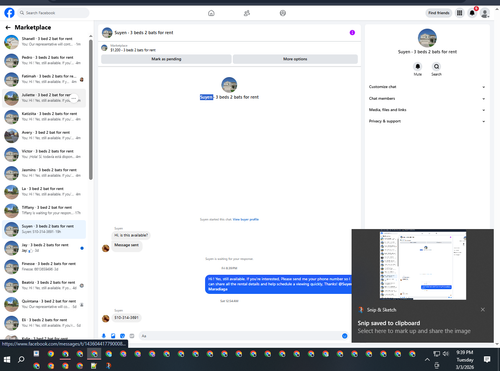Open Windows Start menu
This screenshot has height=371, width=500.
[7, 359]
